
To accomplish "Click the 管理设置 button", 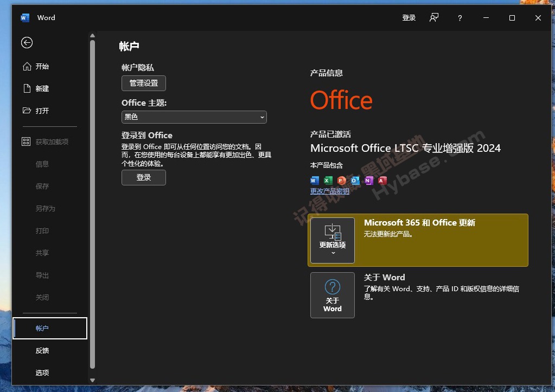I will [x=144, y=83].
